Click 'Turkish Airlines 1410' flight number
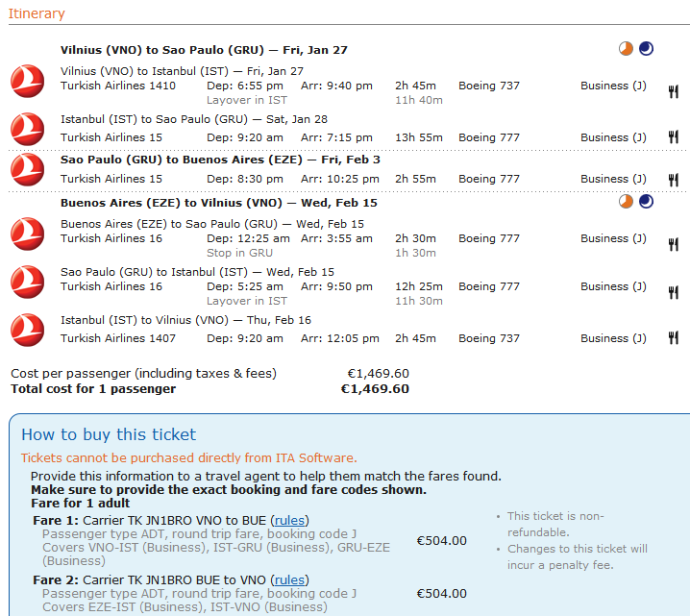 [118, 86]
